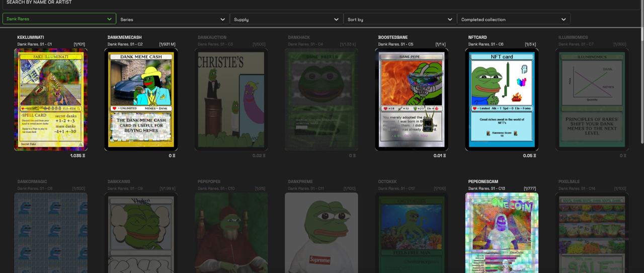Viewport: 644px width, 273px height.
Task: Click the BOOSTEDBANE card title
Action: pyautogui.click(x=393, y=37)
